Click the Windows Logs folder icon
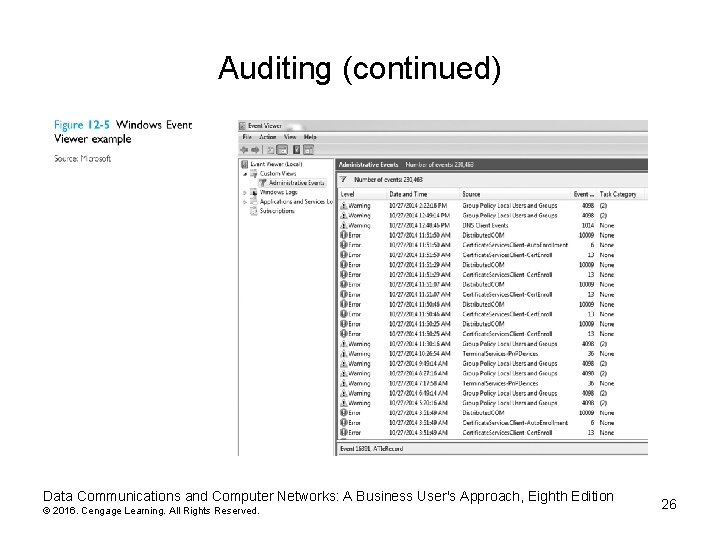 (x=253, y=192)
